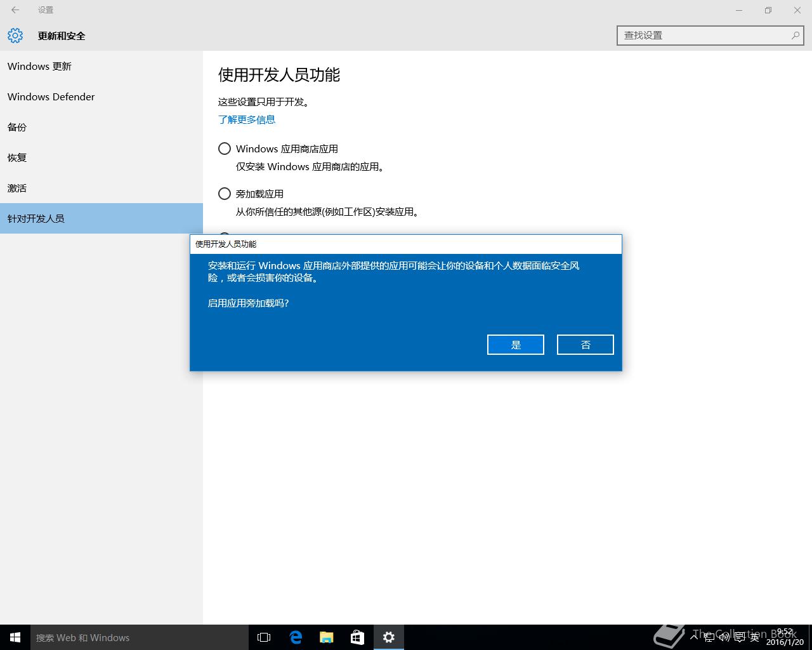Open the volume control in tray

pos(724,637)
